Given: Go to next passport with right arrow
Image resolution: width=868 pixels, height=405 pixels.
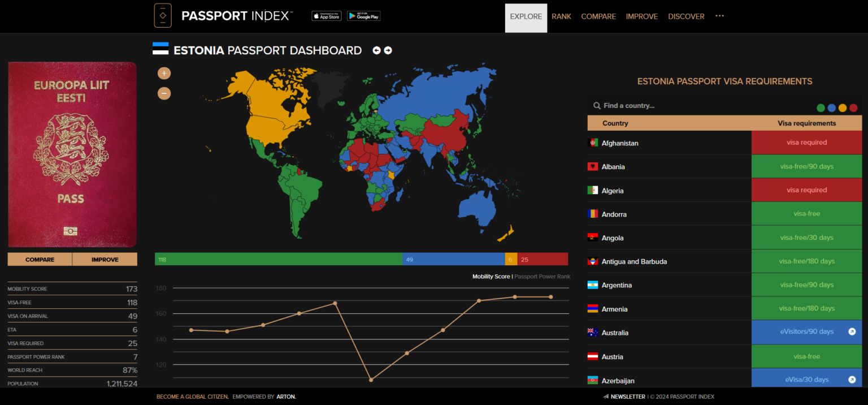Looking at the screenshot, I should 388,50.
